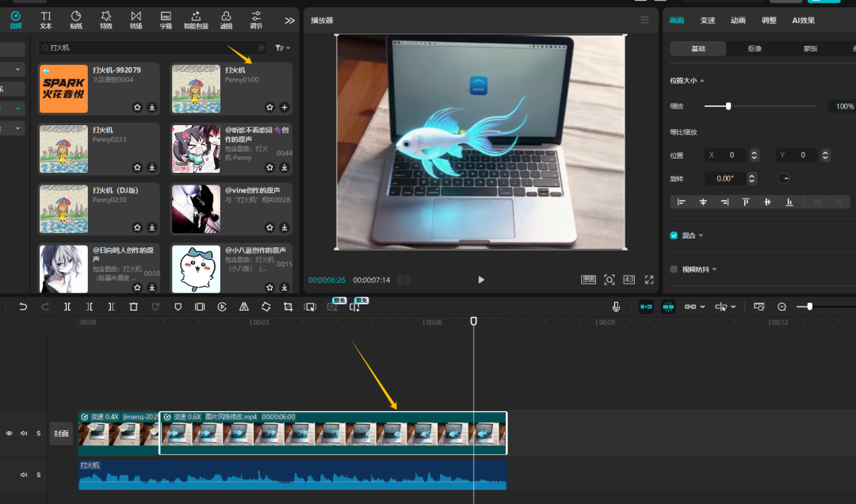Click the 缩放 scale slider handle

point(728,106)
